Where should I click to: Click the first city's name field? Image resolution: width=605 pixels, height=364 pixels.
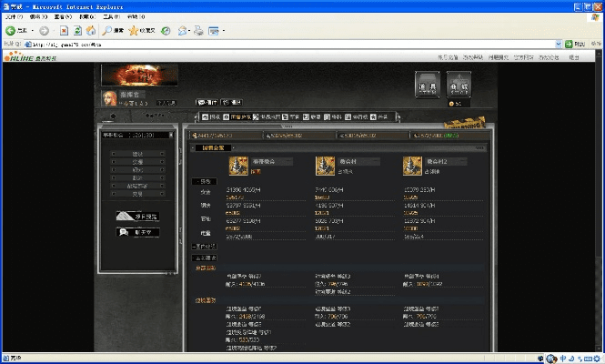[272, 161]
